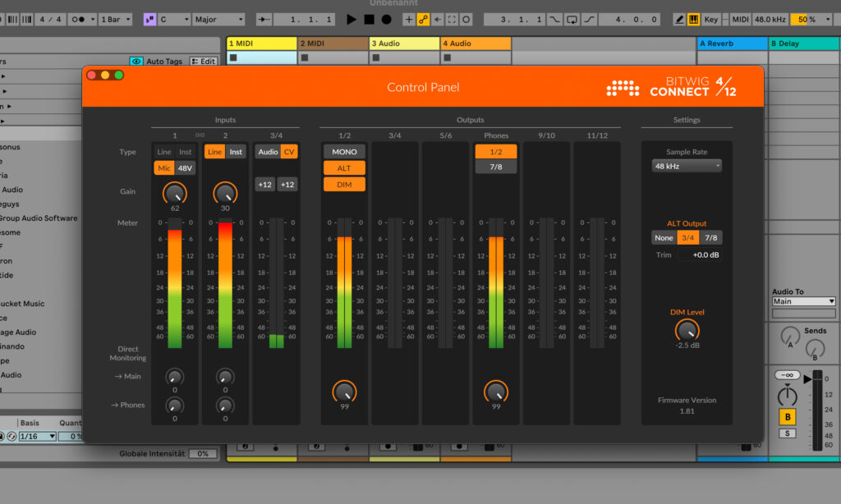This screenshot has width=841, height=504.
Task: Open the Major scale dropdown
Action: click(218, 19)
